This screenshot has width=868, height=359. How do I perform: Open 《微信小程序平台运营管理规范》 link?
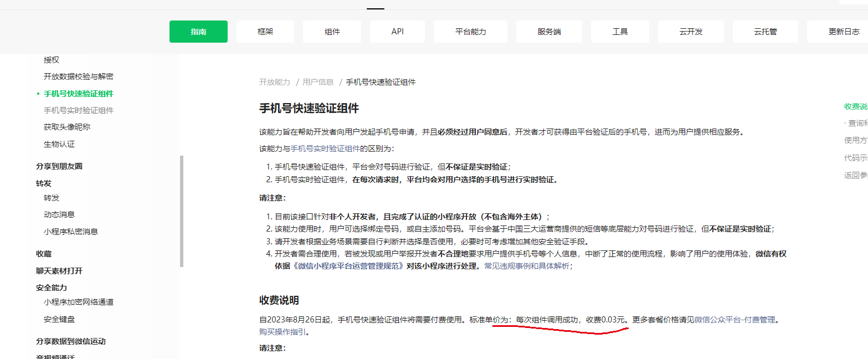[348, 266]
